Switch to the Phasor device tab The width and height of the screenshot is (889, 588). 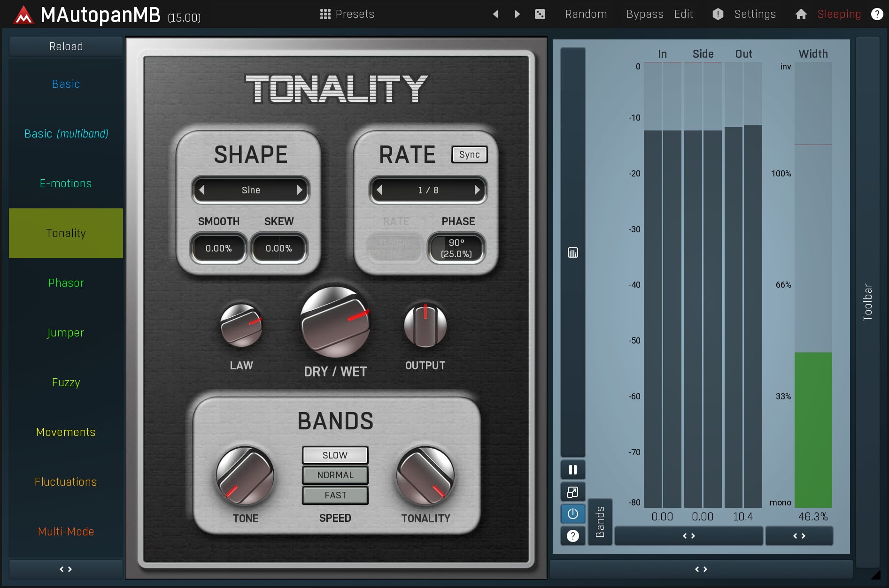click(x=66, y=283)
